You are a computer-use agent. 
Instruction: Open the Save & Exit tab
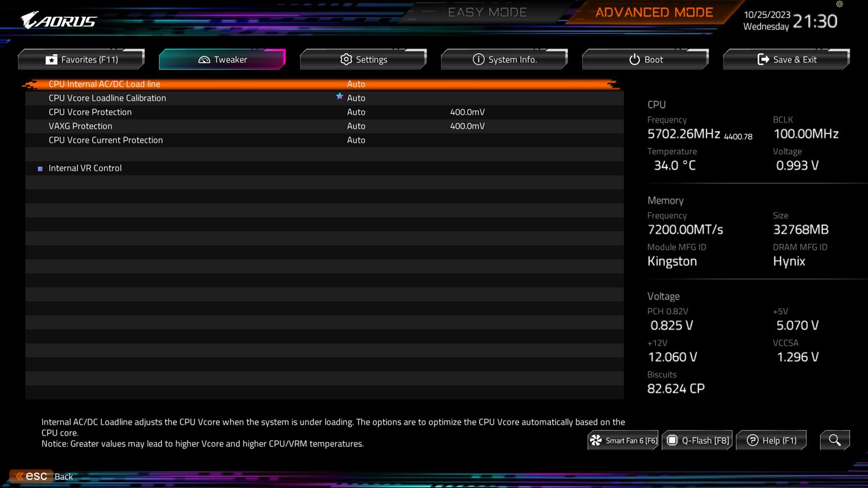point(787,60)
